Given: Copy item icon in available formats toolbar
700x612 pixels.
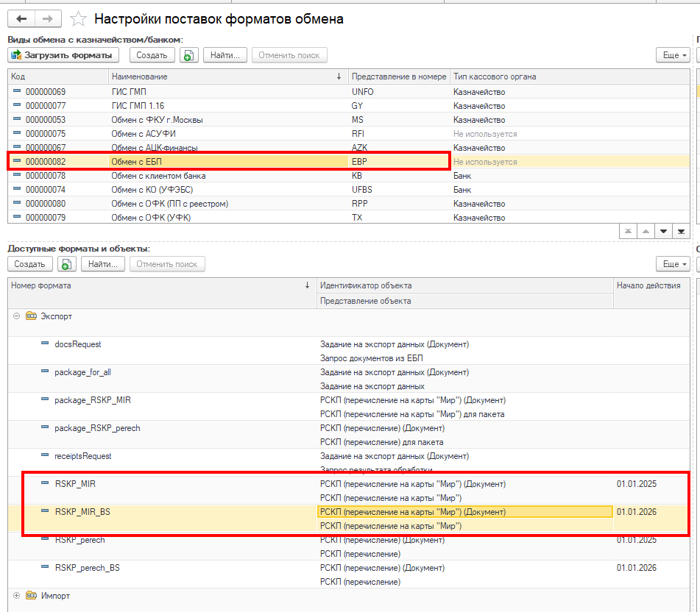Looking at the screenshot, I should [66, 264].
